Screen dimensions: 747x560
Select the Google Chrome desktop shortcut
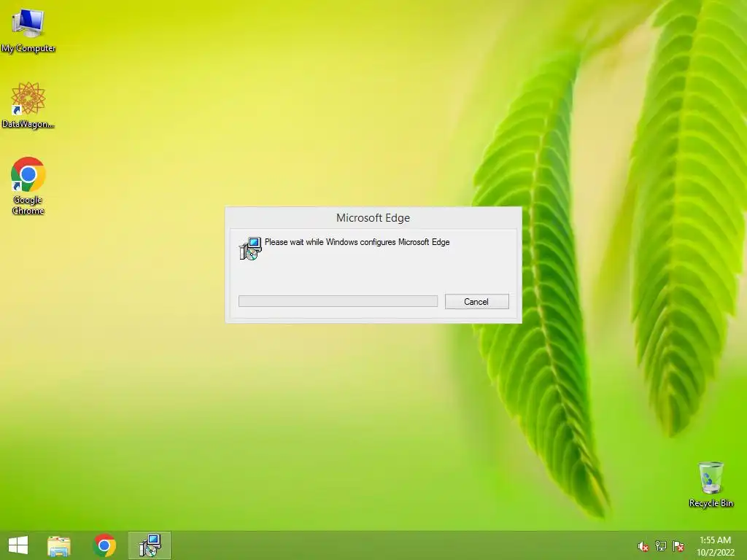point(28,186)
